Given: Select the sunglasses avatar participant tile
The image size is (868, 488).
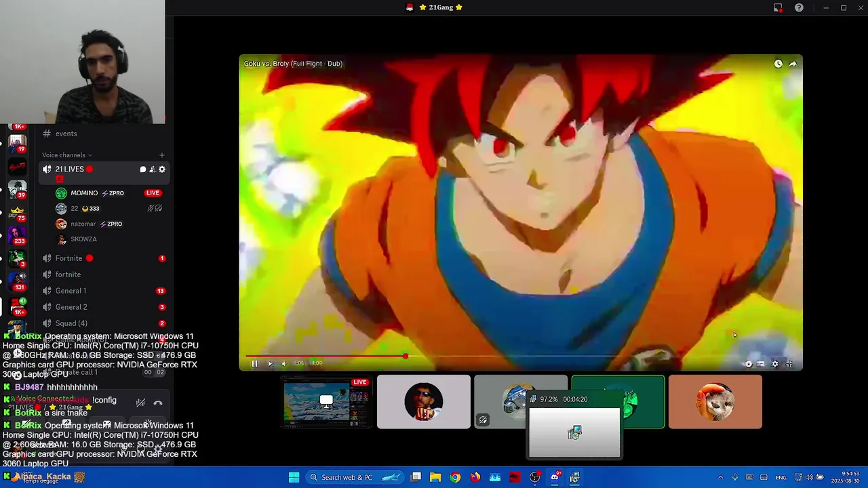Looking at the screenshot, I should 424,402.
